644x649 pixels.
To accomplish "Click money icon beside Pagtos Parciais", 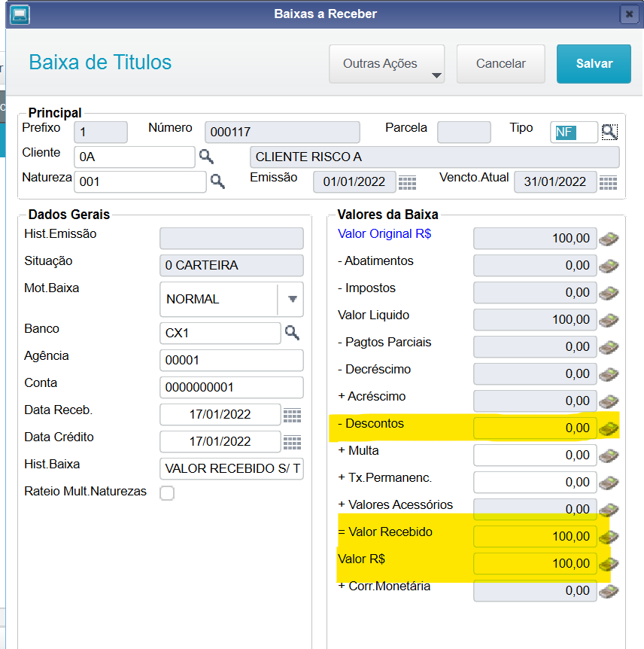I will [x=609, y=347].
